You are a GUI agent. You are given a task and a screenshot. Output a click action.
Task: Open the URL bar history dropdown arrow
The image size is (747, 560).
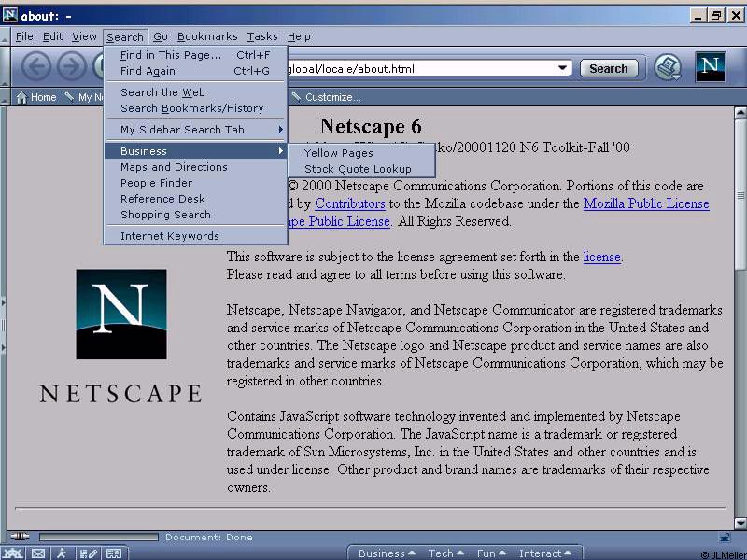pyautogui.click(x=563, y=68)
